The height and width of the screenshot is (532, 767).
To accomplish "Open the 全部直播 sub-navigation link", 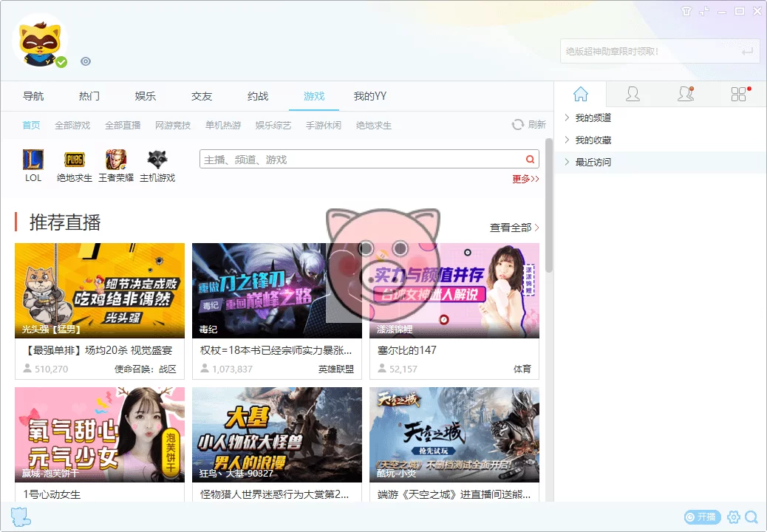I will click(123, 126).
